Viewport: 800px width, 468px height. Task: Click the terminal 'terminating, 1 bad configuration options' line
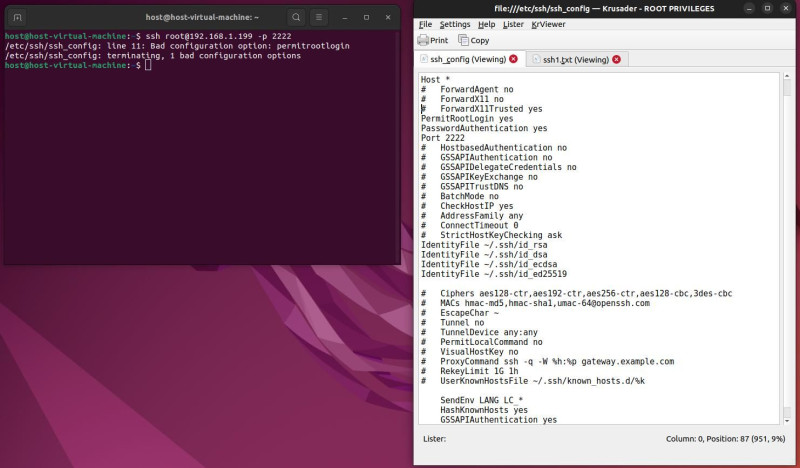[153, 56]
